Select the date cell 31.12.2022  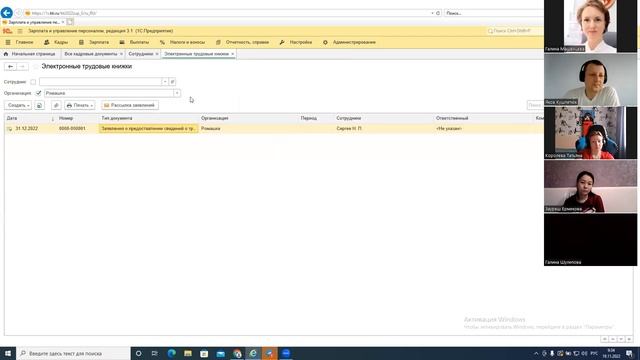(27, 129)
